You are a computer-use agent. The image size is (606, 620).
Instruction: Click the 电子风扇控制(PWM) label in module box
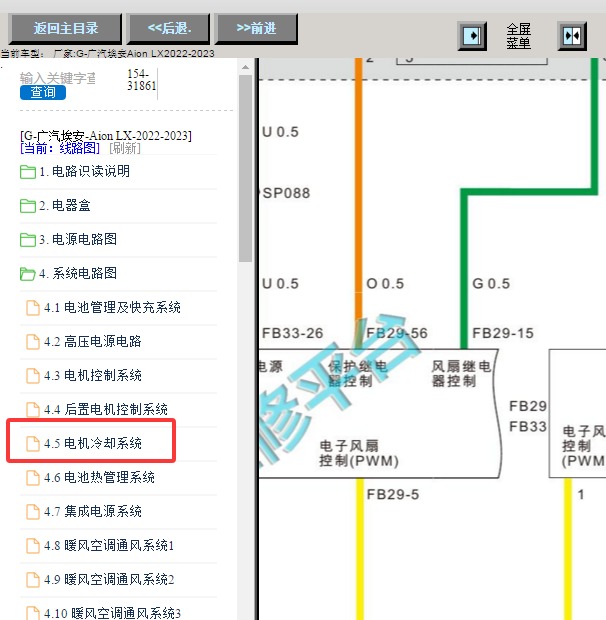(359, 454)
